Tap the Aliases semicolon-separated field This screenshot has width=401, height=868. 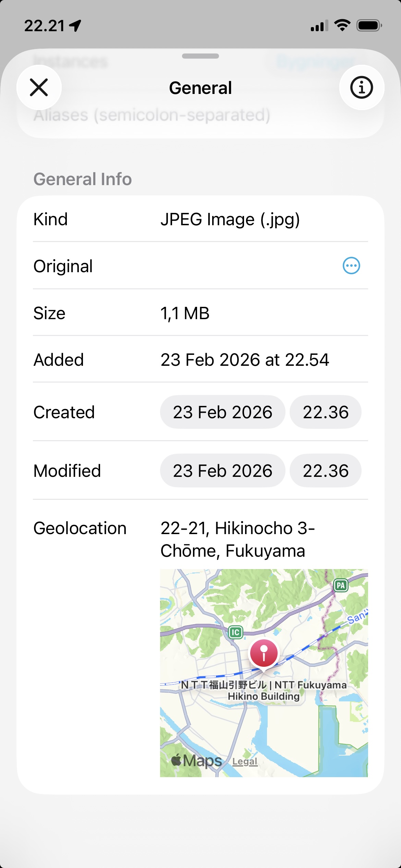coord(152,115)
